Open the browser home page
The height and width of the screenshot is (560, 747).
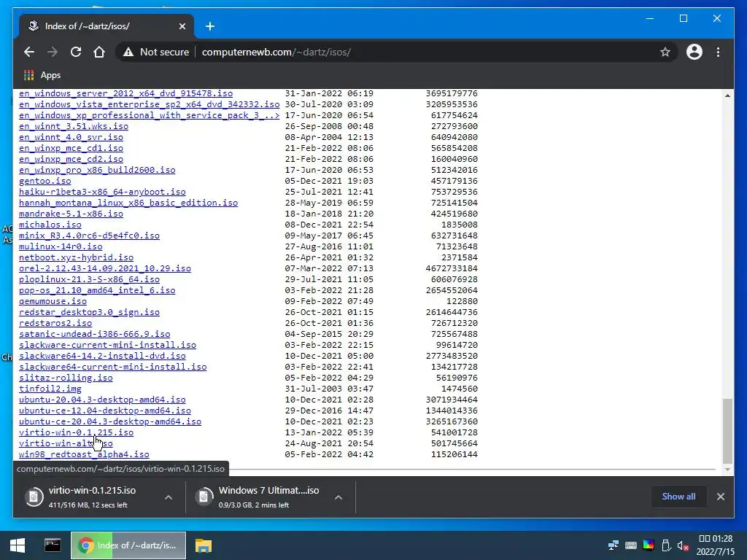click(x=99, y=52)
